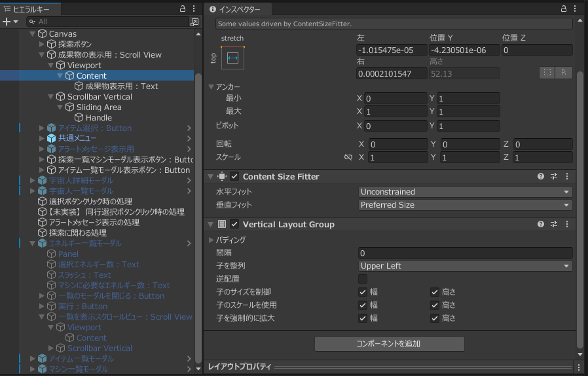
Task: Open the 子を整列 Upper Left dropdown
Action: (465, 266)
